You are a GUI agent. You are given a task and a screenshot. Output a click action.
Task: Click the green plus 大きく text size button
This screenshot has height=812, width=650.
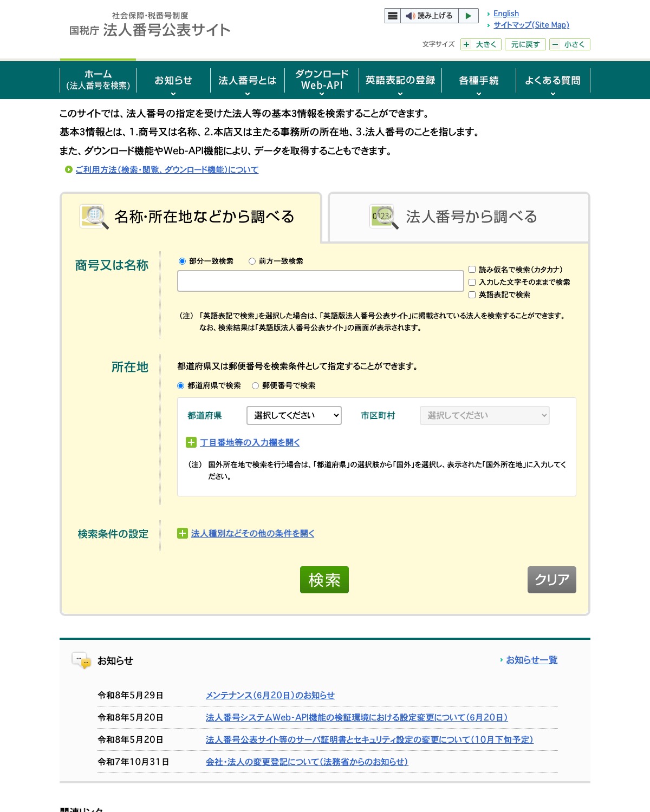[481, 44]
